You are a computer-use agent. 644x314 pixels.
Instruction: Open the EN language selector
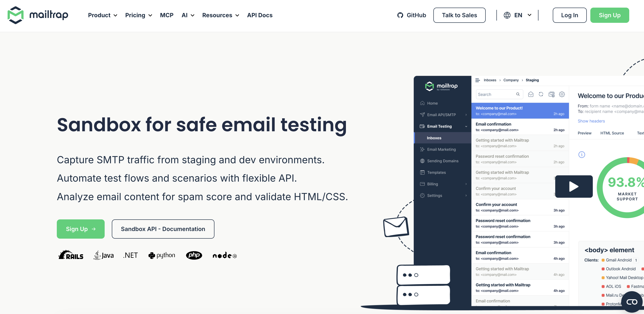pos(517,15)
